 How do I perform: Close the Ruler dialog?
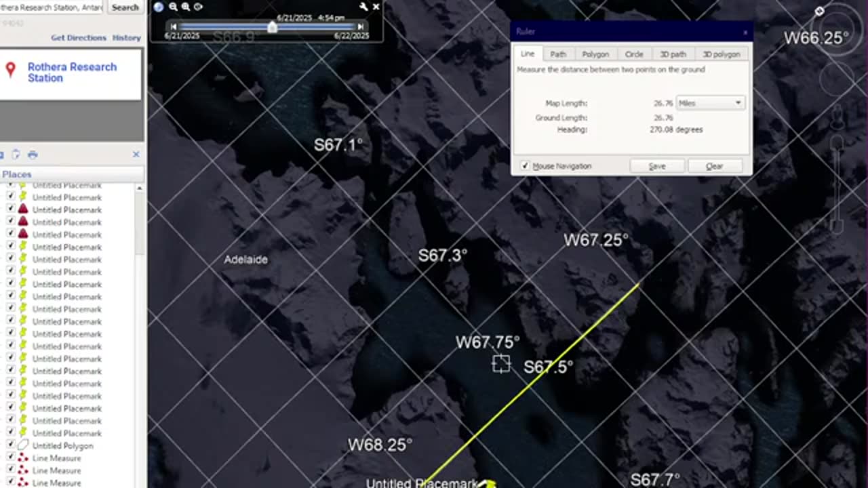(x=745, y=32)
